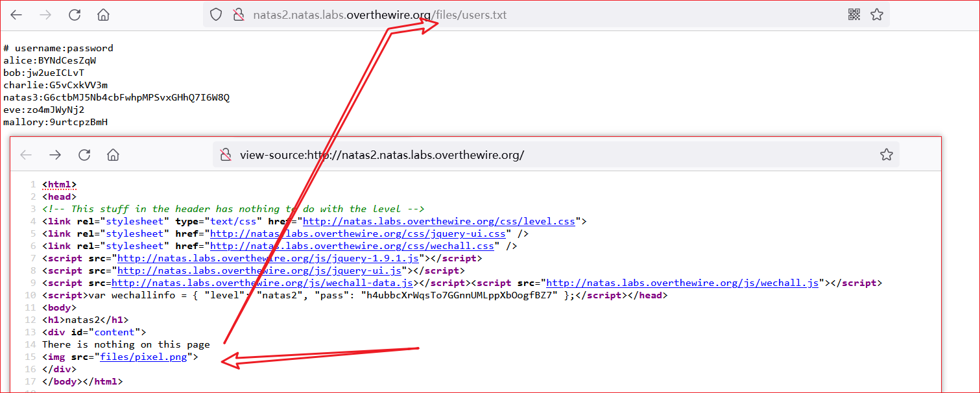980x393 pixels.
Task: Click home icon in view-source window
Action: tap(113, 154)
